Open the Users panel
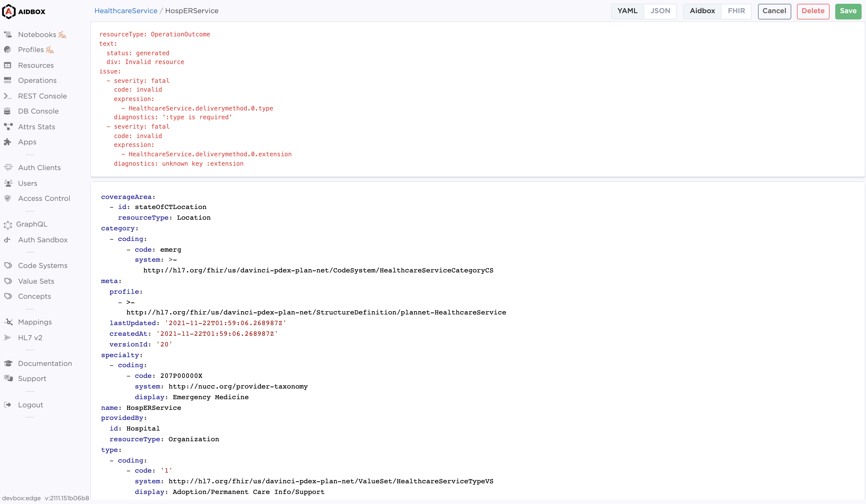Image resolution: width=866 pixels, height=504 pixels. (28, 183)
